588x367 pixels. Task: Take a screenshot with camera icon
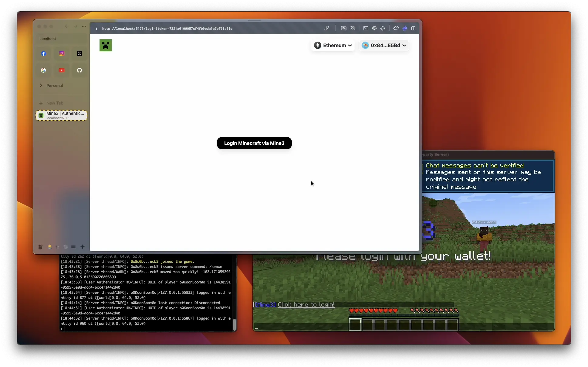pos(352,28)
